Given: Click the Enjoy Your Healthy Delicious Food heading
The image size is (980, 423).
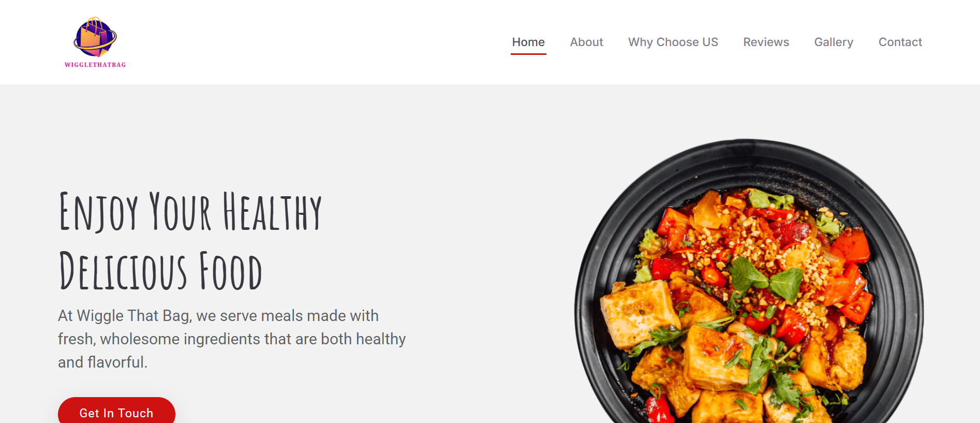Looking at the screenshot, I should pyautogui.click(x=190, y=241).
